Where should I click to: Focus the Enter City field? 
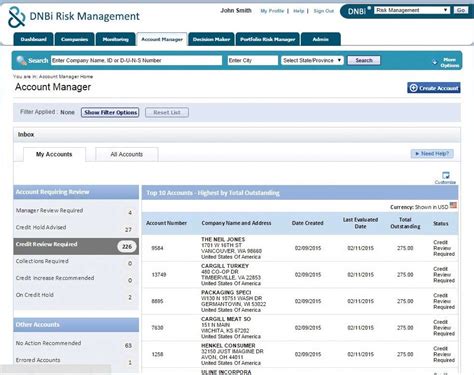coord(253,60)
